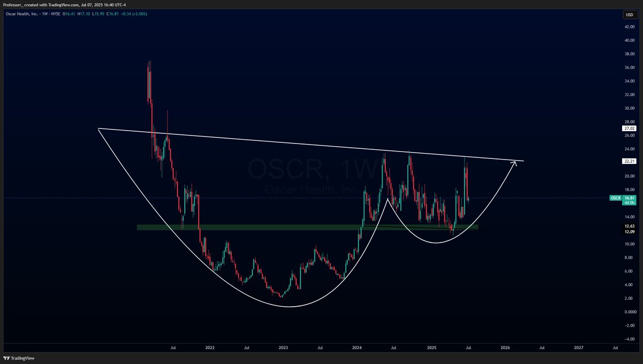
Task: Click the 36.00 price axis label
Action: pos(629,67)
